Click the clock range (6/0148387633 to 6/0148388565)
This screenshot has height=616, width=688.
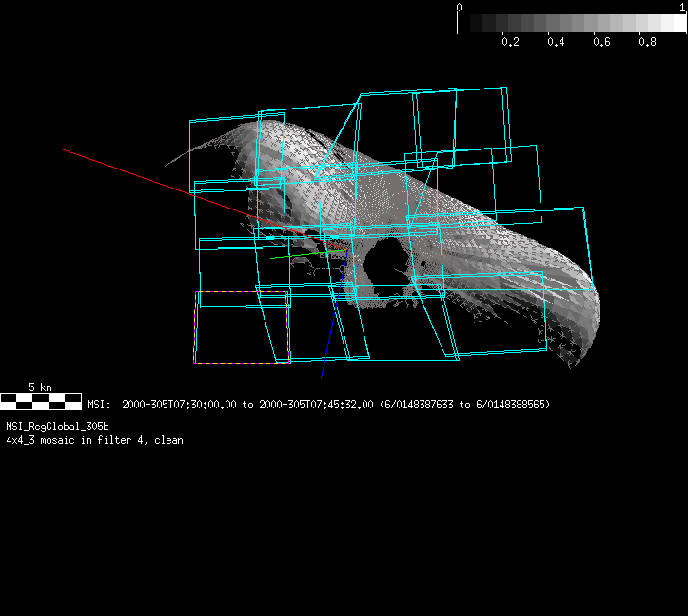pos(464,405)
